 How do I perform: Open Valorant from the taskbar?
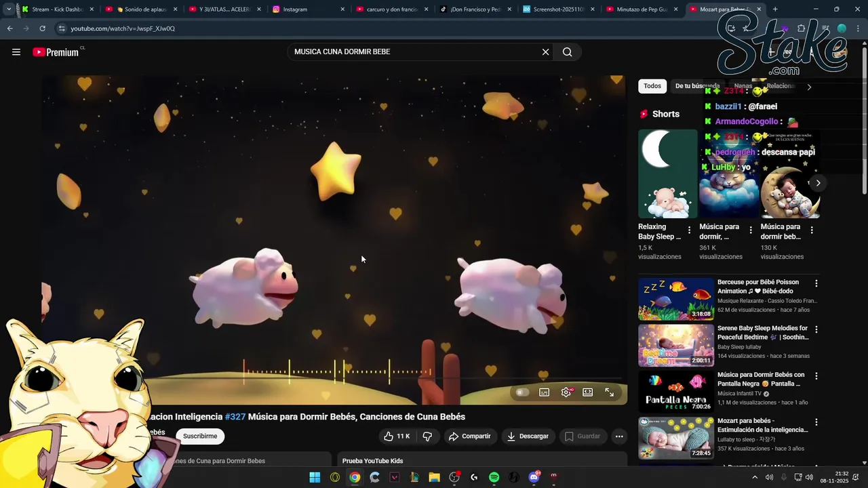(x=395, y=477)
